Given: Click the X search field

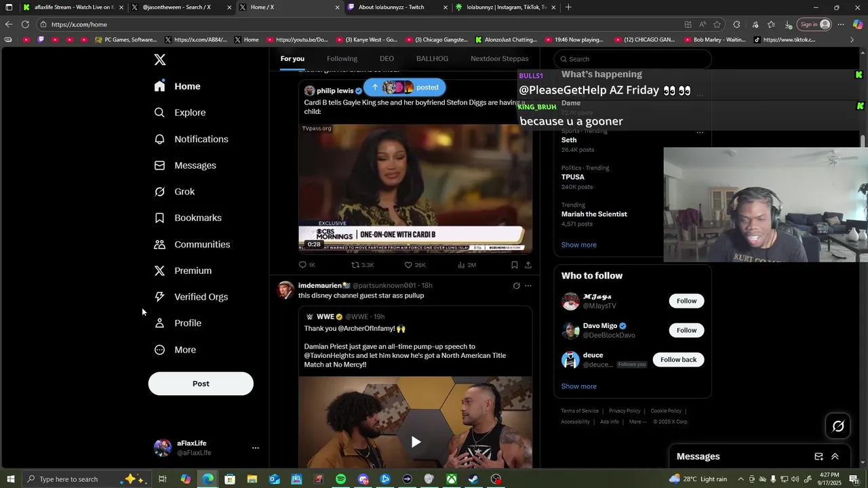Looking at the screenshot, I should (633, 59).
